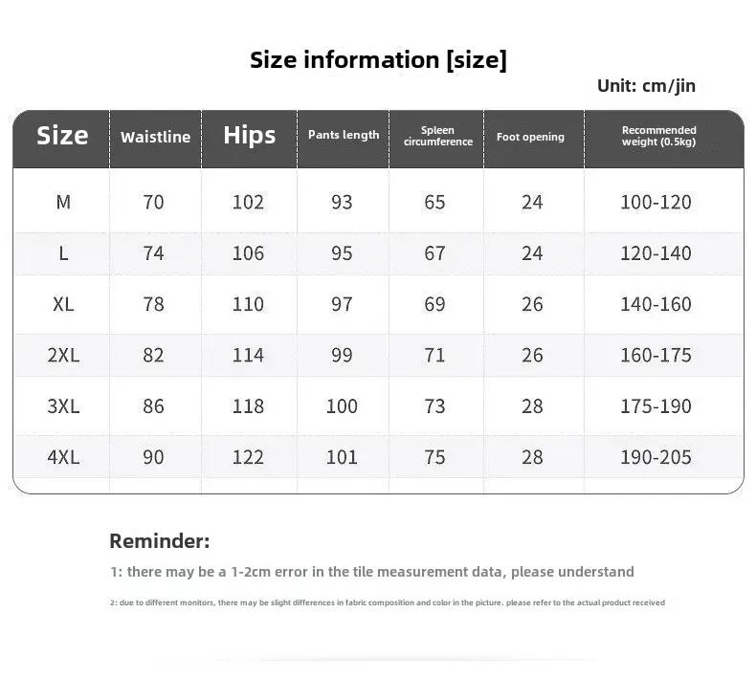This screenshot has width=756, height=700.
Task: Click the different monitors note text
Action: point(388,602)
